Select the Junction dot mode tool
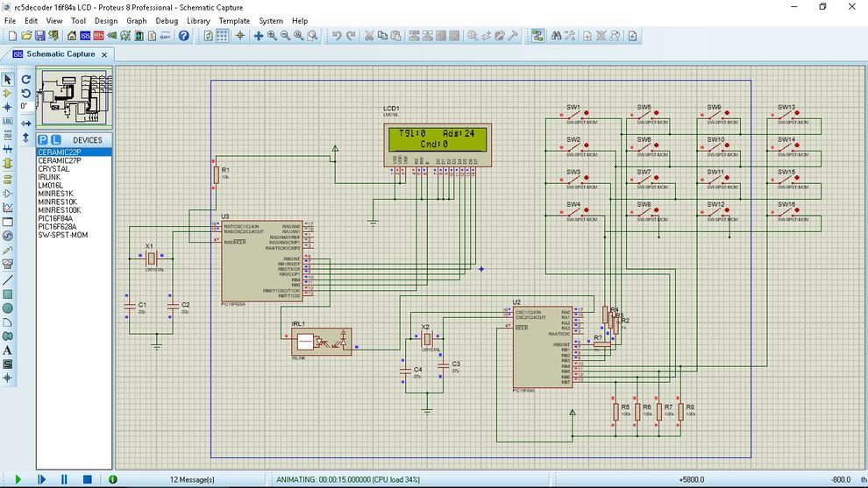868x488 pixels. [x=8, y=108]
